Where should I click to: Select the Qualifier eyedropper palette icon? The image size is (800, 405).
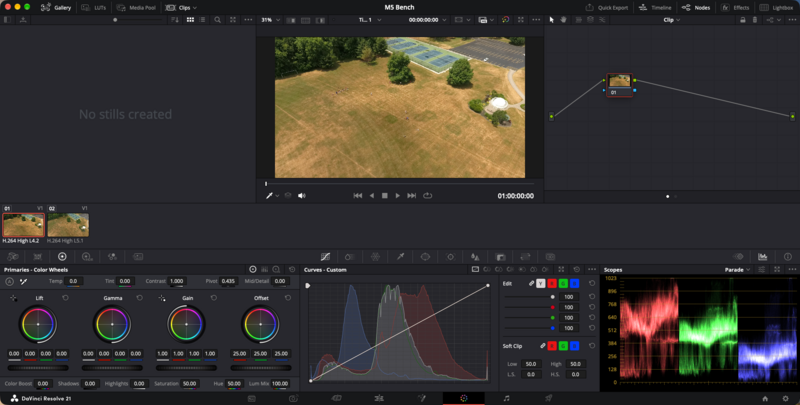coord(401,257)
